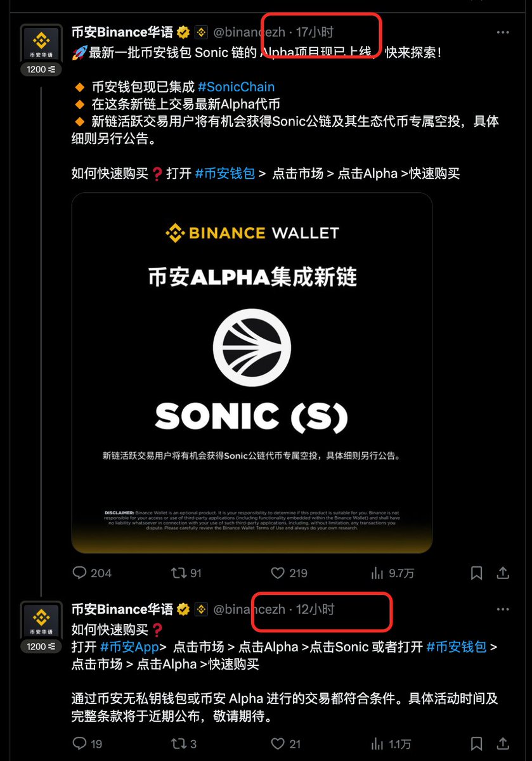View analytics showing 1.1万 views

[391, 743]
